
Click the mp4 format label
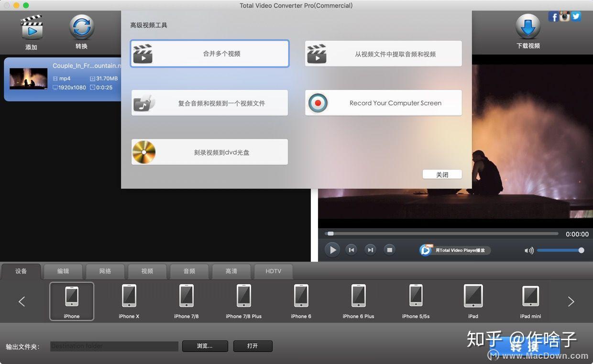[x=65, y=78]
